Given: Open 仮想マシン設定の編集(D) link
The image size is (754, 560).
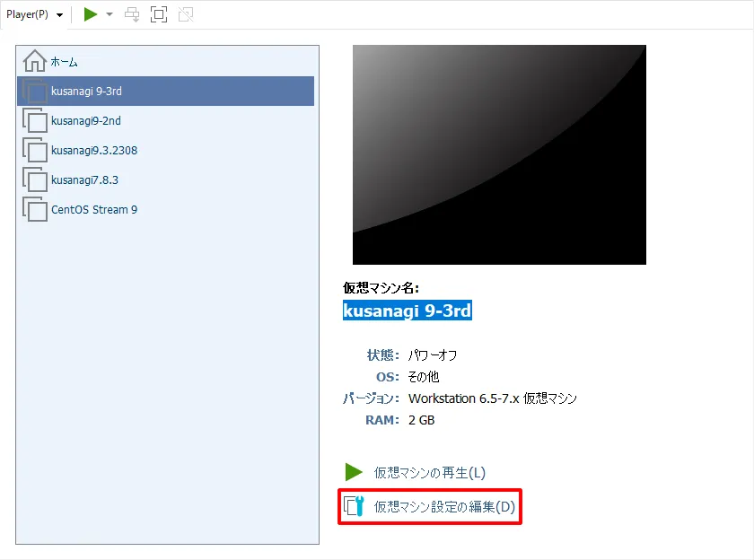Looking at the screenshot, I should coord(445,507).
